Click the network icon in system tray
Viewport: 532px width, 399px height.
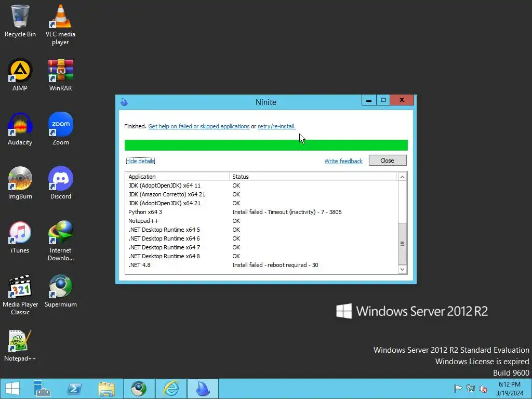[x=471, y=389]
